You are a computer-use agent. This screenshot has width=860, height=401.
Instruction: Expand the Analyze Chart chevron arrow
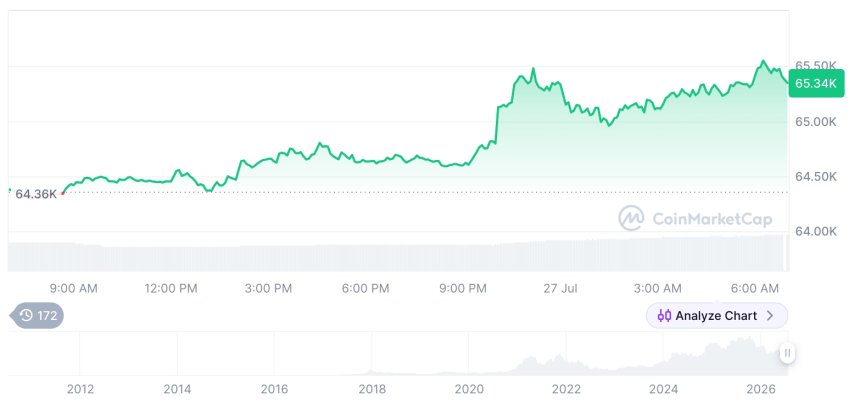tap(770, 315)
